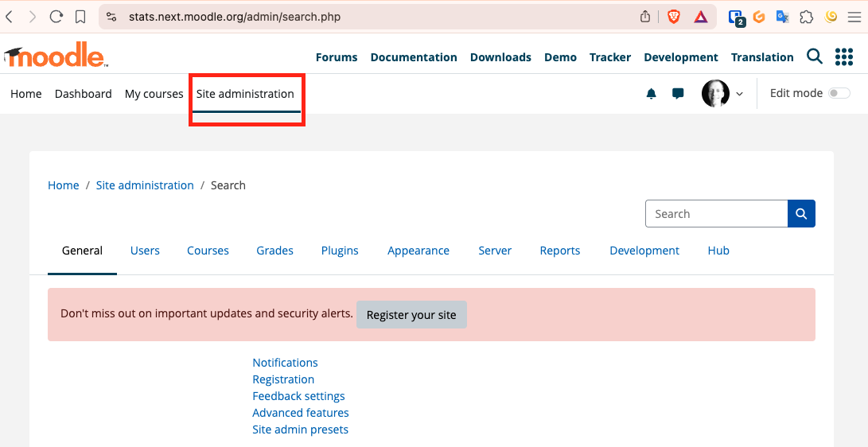Switch to the Reports tab
The width and height of the screenshot is (868, 447).
click(x=559, y=251)
